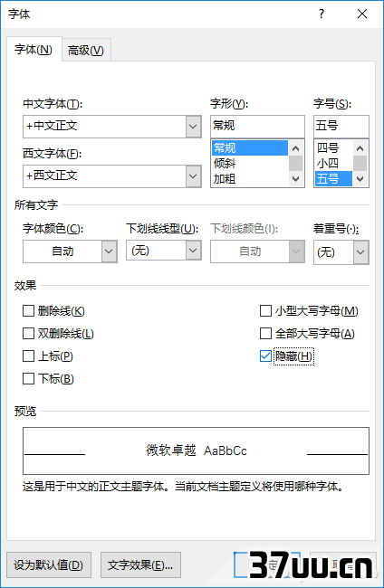Check the 小型大写字母 small caps option

[x=265, y=311]
